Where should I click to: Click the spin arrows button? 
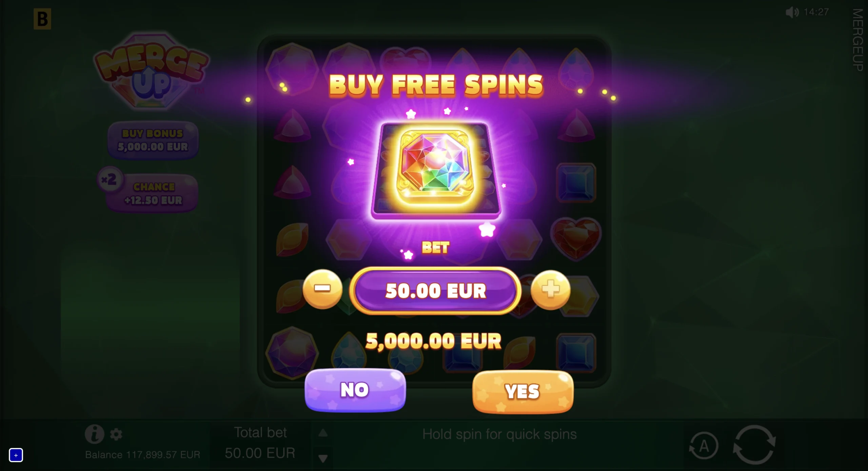click(754, 445)
